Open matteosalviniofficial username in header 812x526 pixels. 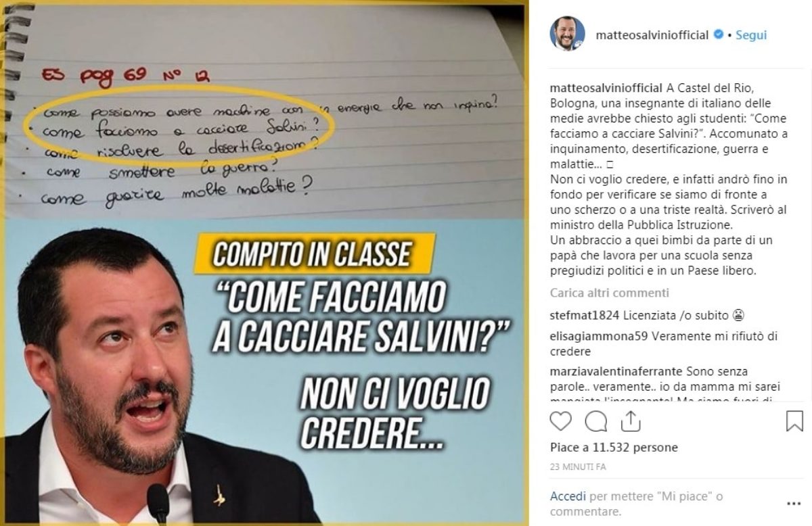(x=652, y=34)
